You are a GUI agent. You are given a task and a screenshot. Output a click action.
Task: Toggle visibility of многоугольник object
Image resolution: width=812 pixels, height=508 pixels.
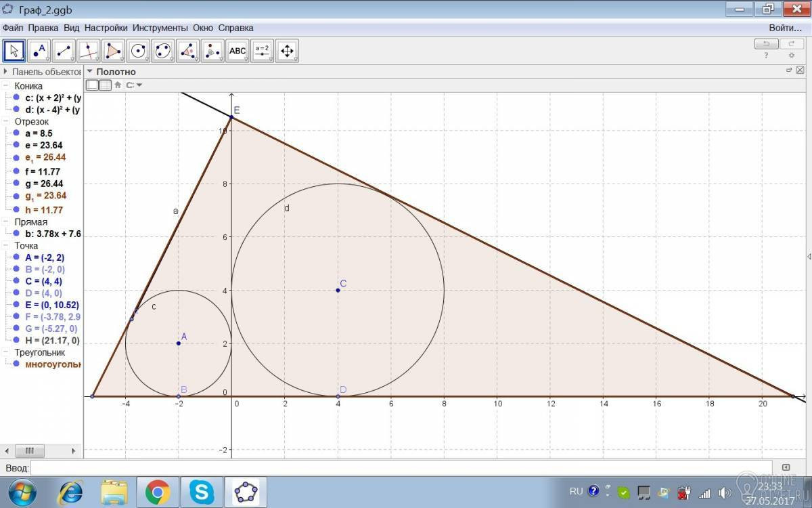[x=16, y=364]
